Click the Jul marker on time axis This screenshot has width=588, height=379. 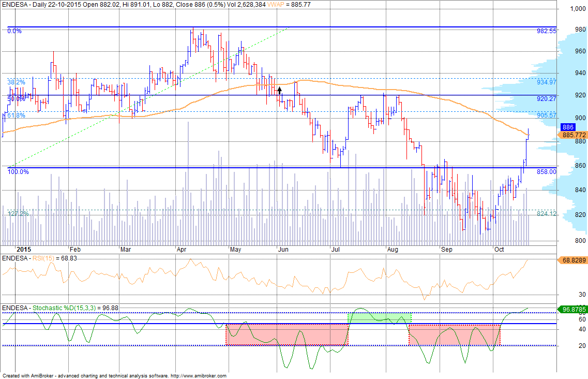click(336, 249)
